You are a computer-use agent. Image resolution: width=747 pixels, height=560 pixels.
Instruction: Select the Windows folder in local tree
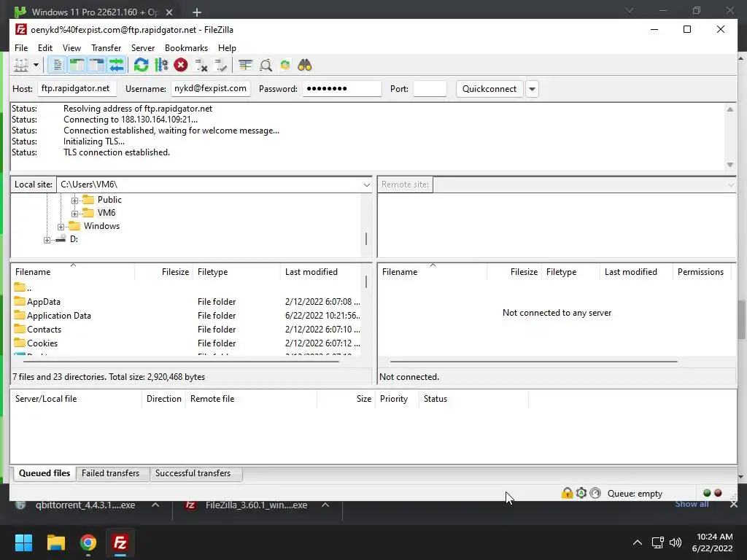coord(101,226)
